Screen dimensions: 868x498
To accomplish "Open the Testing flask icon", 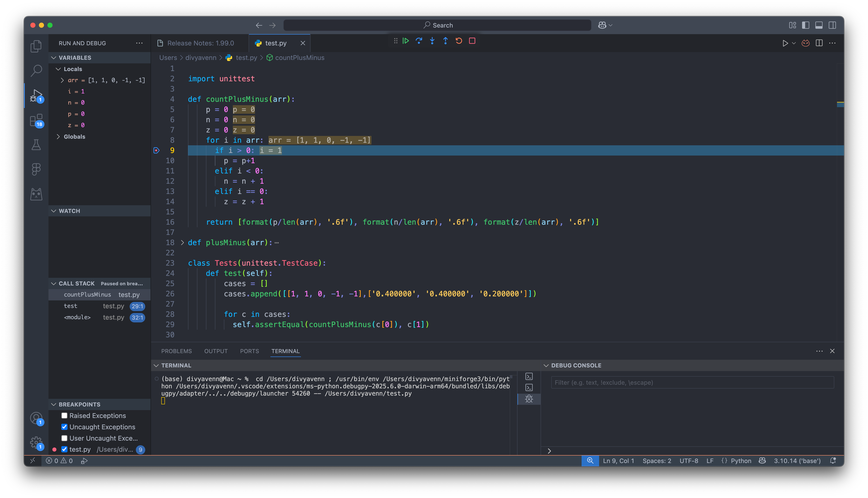I will [x=36, y=145].
